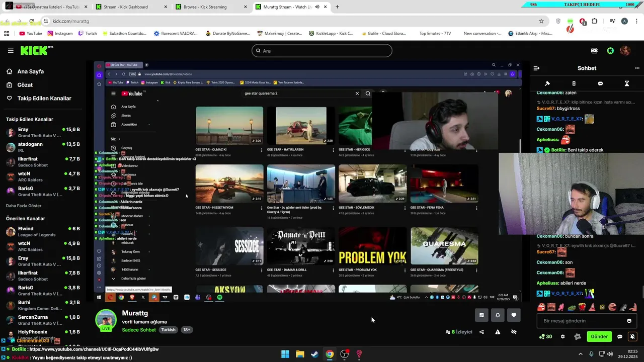Viewport: 644px width, 362px height.
Task: Open SercanZurna recommended channel
Action: coord(43,320)
